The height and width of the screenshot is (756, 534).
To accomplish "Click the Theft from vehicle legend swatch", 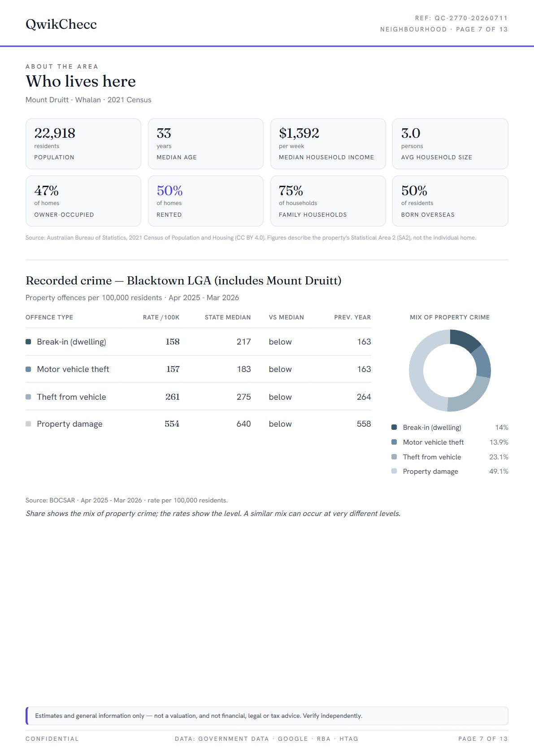I will tap(394, 457).
